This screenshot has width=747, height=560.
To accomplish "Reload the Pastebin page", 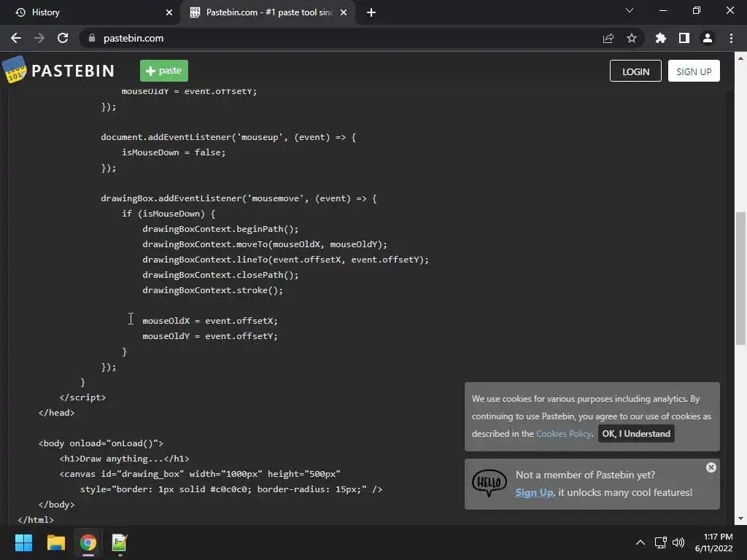I will 63,38.
